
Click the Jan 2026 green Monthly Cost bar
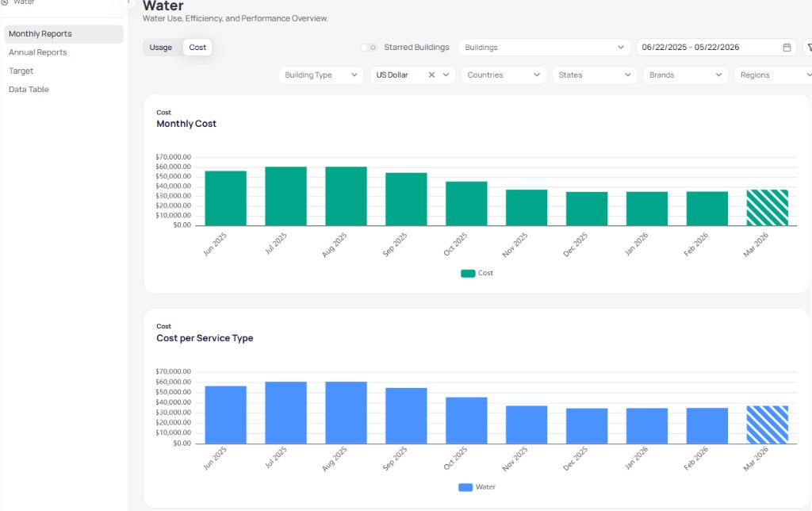click(x=647, y=209)
